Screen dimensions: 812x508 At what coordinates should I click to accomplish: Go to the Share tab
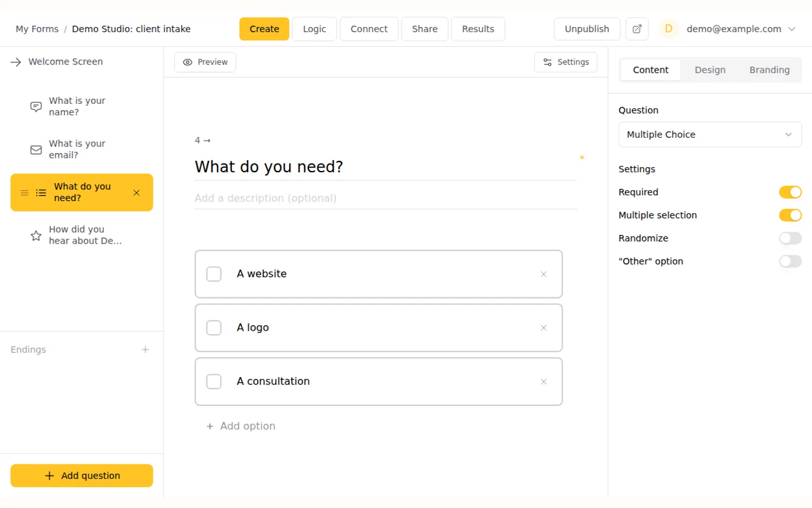click(x=425, y=29)
